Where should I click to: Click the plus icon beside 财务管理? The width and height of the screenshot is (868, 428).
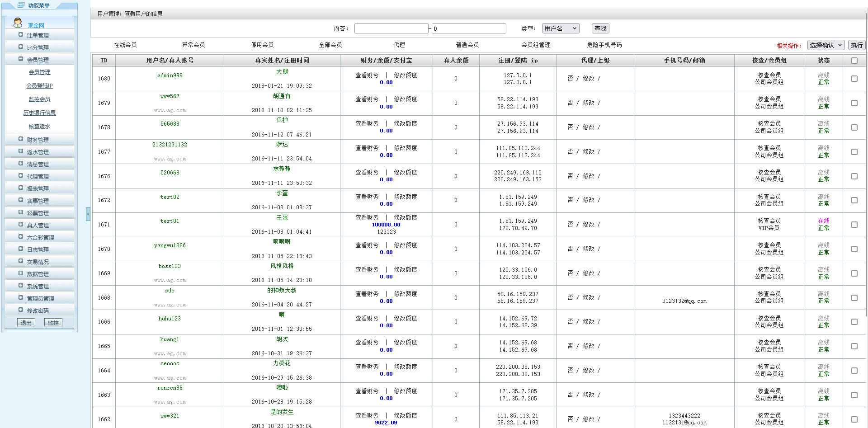(x=21, y=139)
